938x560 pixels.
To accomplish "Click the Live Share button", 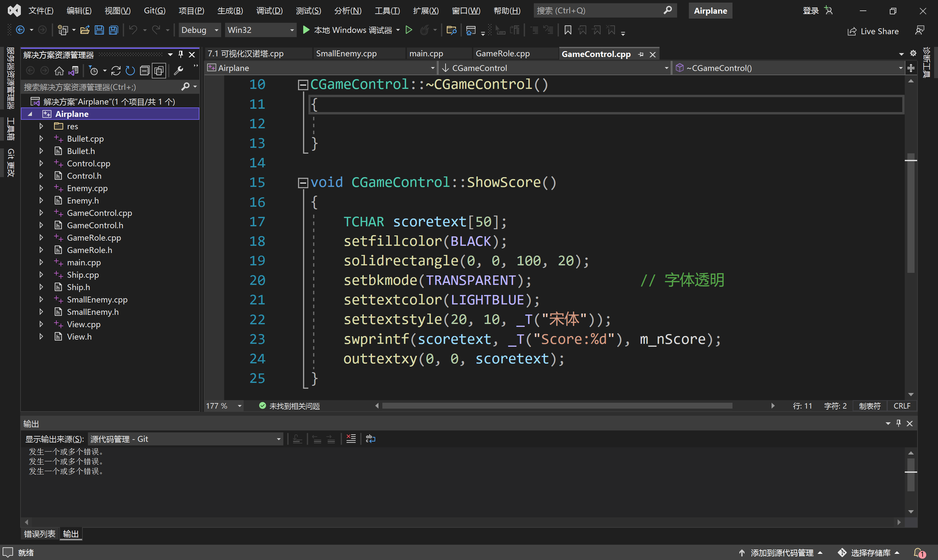I will (873, 31).
